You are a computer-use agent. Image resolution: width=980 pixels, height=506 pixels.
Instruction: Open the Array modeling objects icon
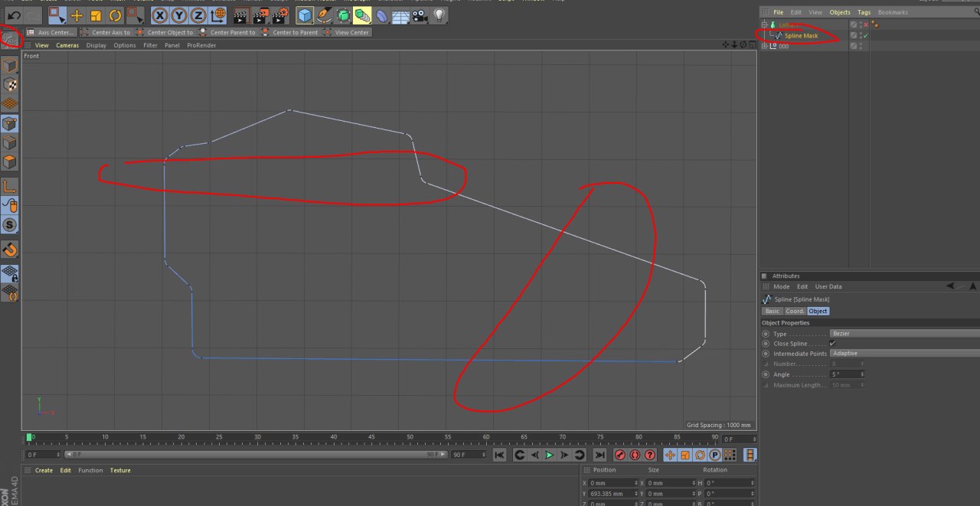(362, 15)
